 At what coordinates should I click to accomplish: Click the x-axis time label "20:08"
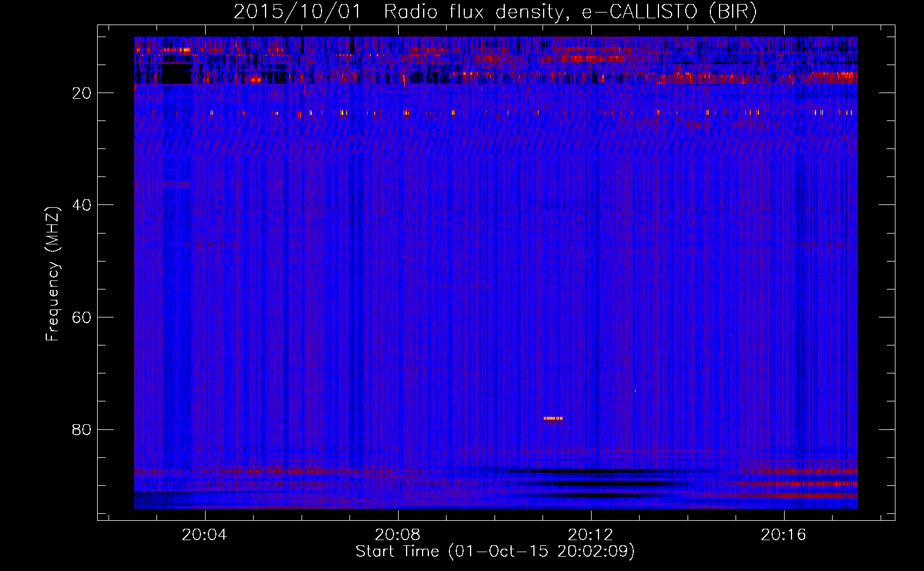[397, 535]
